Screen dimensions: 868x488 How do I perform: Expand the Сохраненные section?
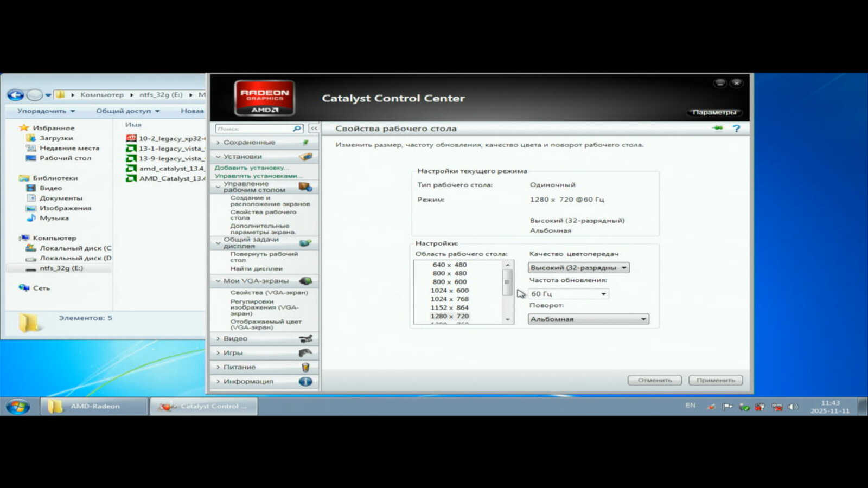tap(218, 142)
